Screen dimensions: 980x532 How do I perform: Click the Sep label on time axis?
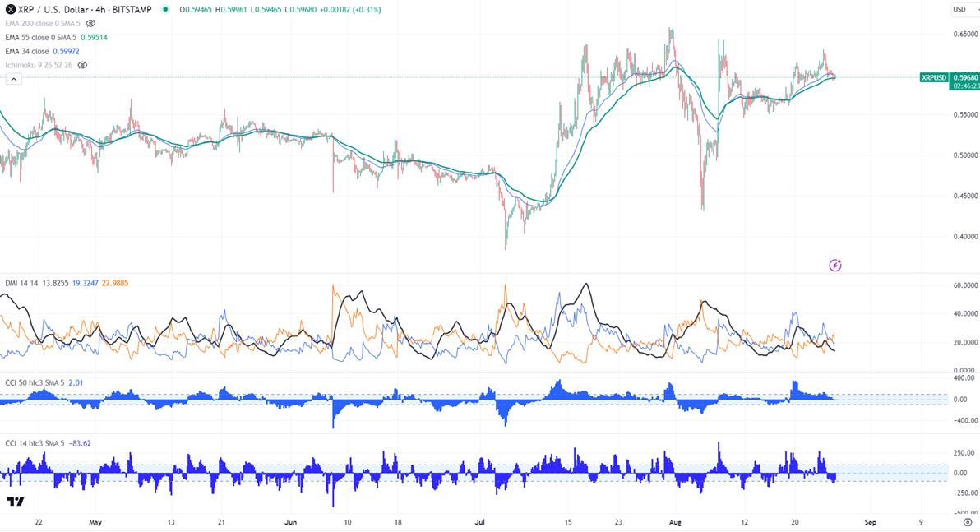[x=870, y=522]
